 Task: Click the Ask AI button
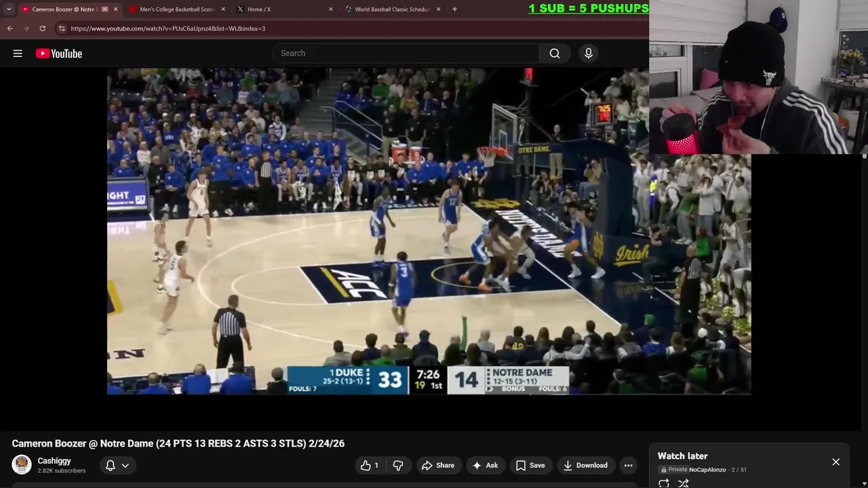(485, 465)
